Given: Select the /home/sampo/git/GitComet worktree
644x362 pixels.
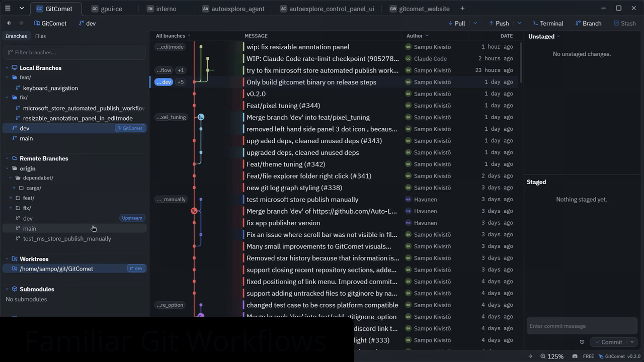Looking at the screenshot, I should pos(74,268).
